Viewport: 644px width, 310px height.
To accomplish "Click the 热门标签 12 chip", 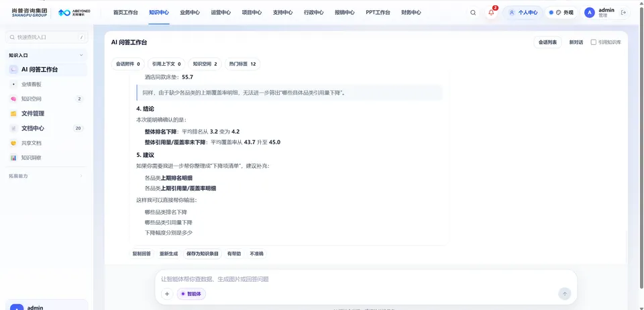I will pyautogui.click(x=242, y=64).
